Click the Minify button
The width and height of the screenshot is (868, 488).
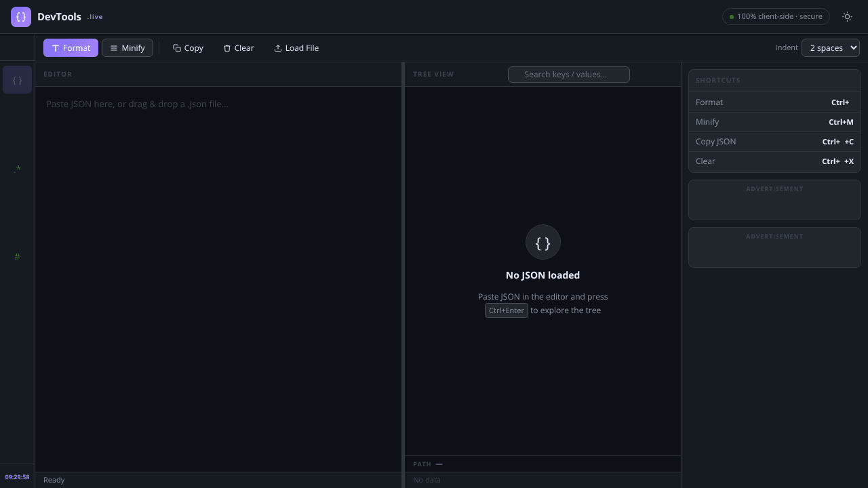127,48
